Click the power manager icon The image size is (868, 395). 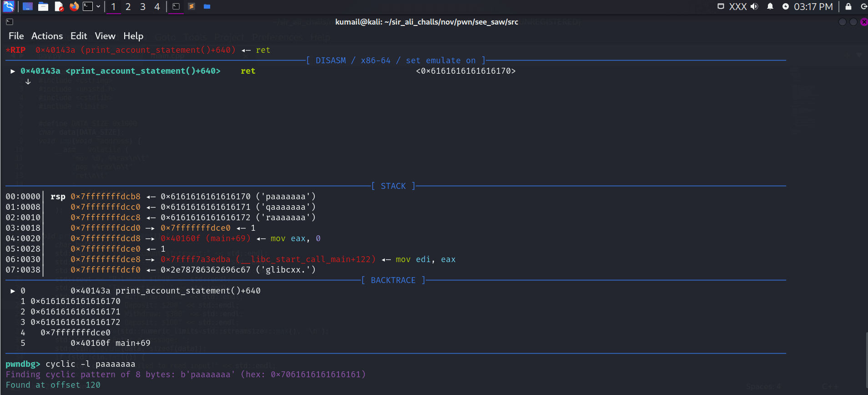pyautogui.click(x=785, y=6)
